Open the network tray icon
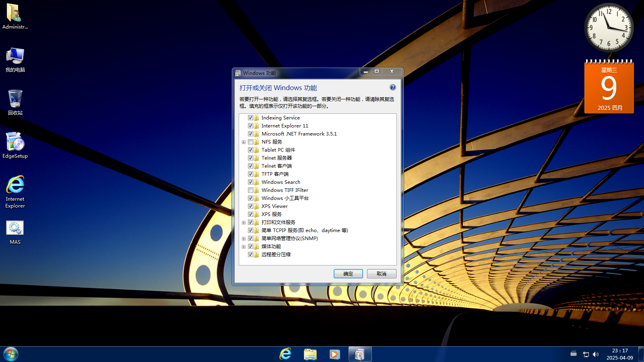 [x=586, y=354]
